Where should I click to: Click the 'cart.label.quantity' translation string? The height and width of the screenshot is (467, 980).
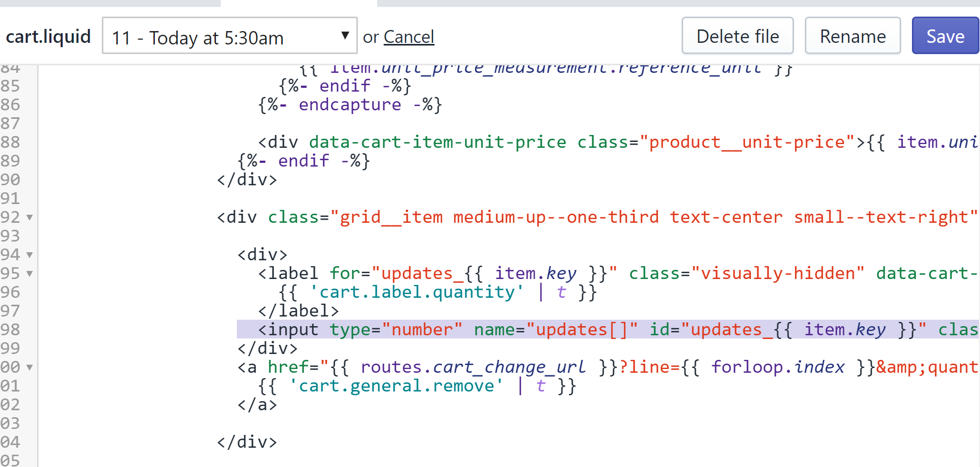417,292
